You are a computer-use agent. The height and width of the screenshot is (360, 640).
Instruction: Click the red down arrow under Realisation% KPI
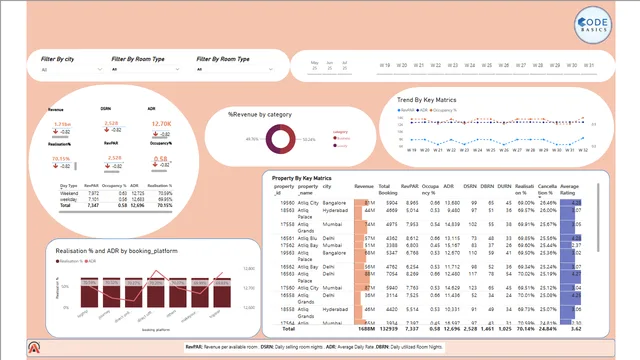(x=55, y=166)
